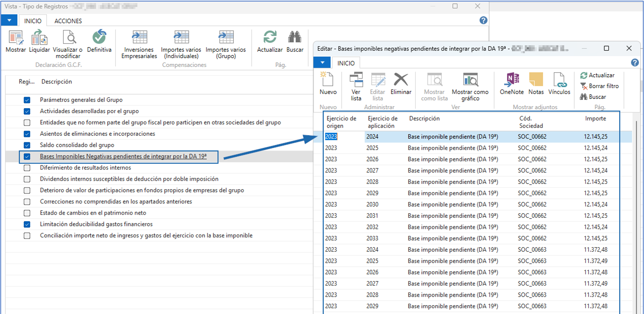Viewport: 644px width, 314px height.
Task: Click Borrar filtro button
Action: point(600,86)
